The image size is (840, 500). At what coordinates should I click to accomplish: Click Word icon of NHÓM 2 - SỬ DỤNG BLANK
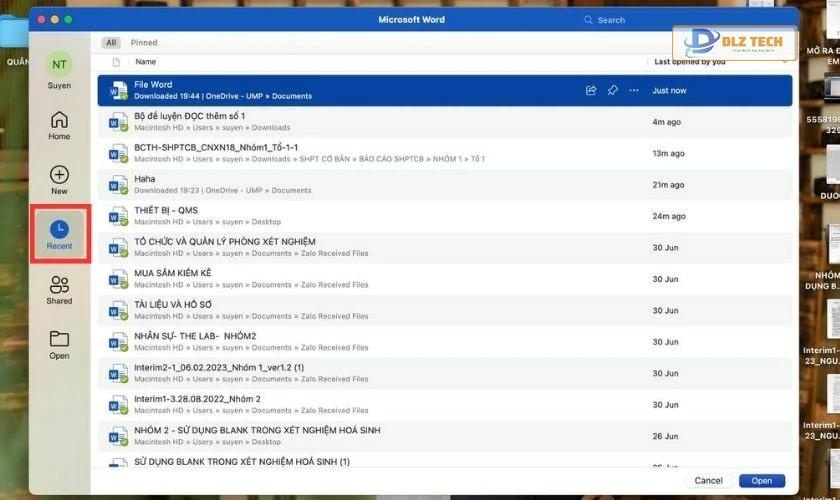coord(118,437)
